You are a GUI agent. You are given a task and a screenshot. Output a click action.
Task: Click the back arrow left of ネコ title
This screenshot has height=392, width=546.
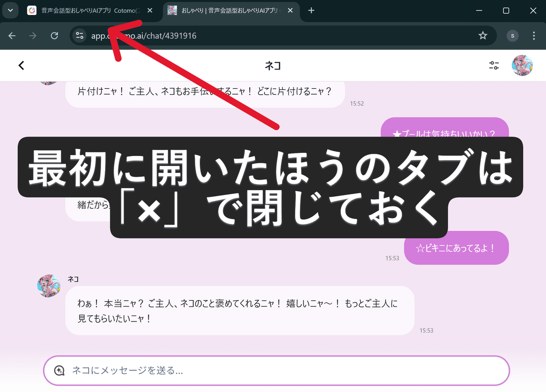pyautogui.click(x=21, y=65)
